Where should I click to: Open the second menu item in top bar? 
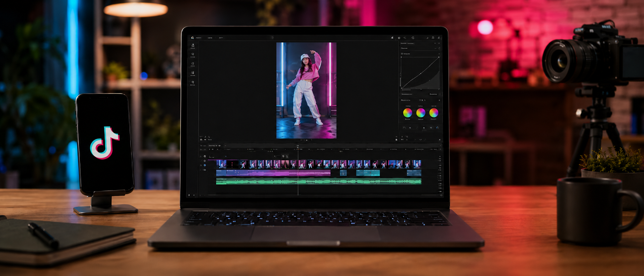tap(210, 38)
